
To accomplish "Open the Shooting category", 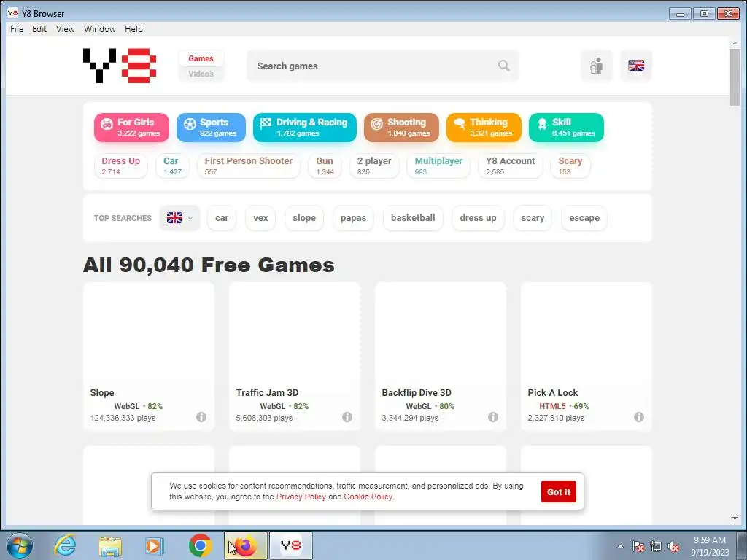I will tap(402, 127).
